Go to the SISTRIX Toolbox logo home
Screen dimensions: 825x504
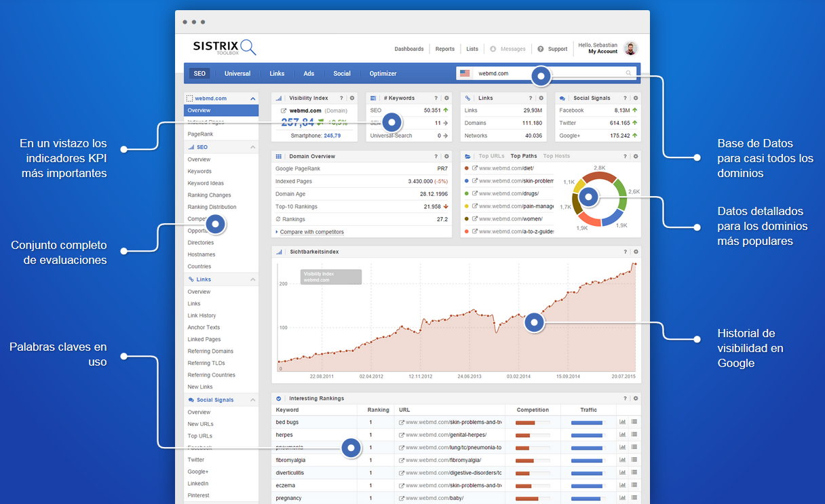pos(225,47)
